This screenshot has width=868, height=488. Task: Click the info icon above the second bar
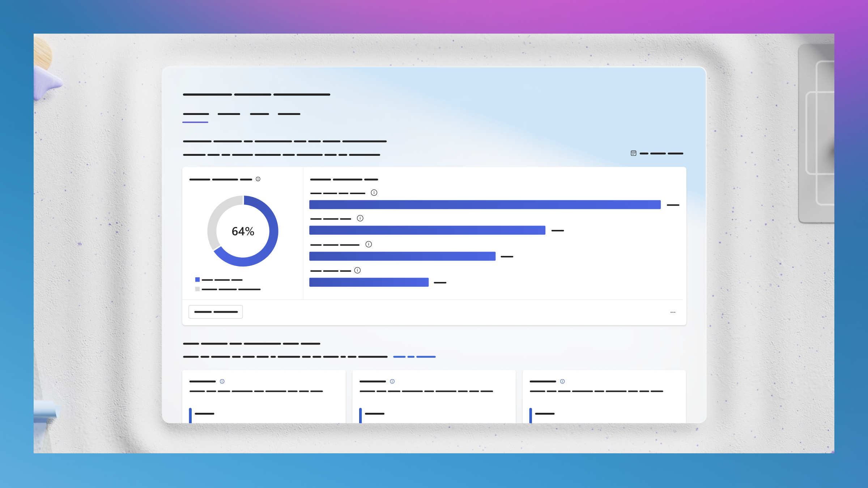(x=360, y=218)
